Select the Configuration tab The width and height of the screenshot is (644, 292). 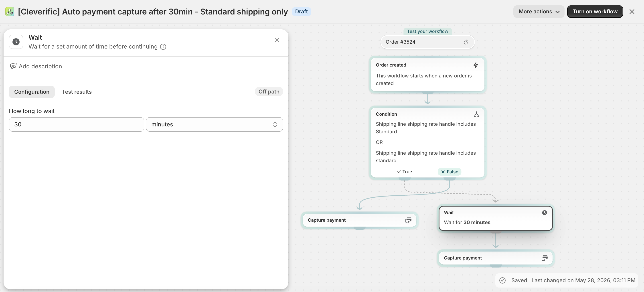point(32,92)
